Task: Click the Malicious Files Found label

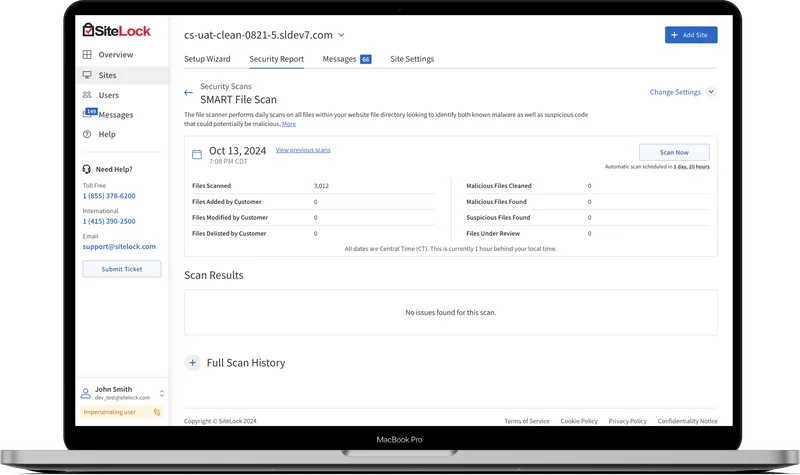Action: pyautogui.click(x=496, y=202)
